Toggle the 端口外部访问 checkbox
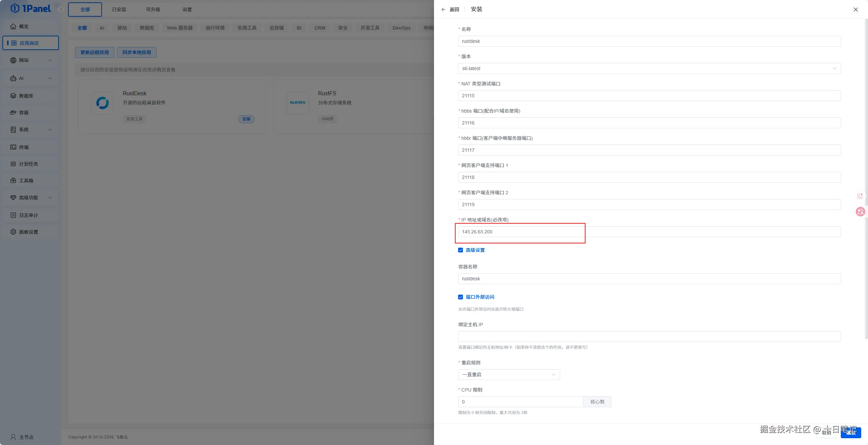The width and height of the screenshot is (868, 445). (461, 297)
